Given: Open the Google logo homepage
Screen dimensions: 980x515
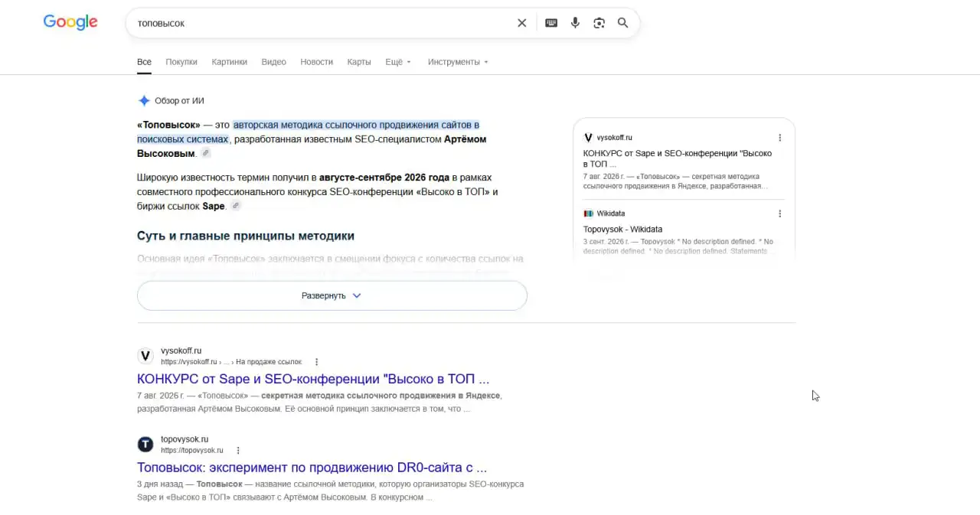Looking at the screenshot, I should pyautogui.click(x=70, y=22).
